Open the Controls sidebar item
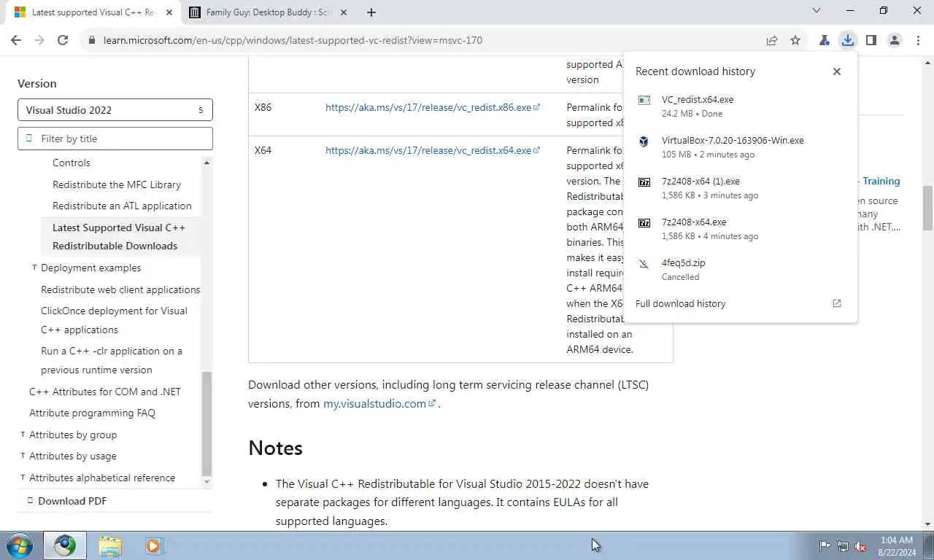 pos(72,163)
